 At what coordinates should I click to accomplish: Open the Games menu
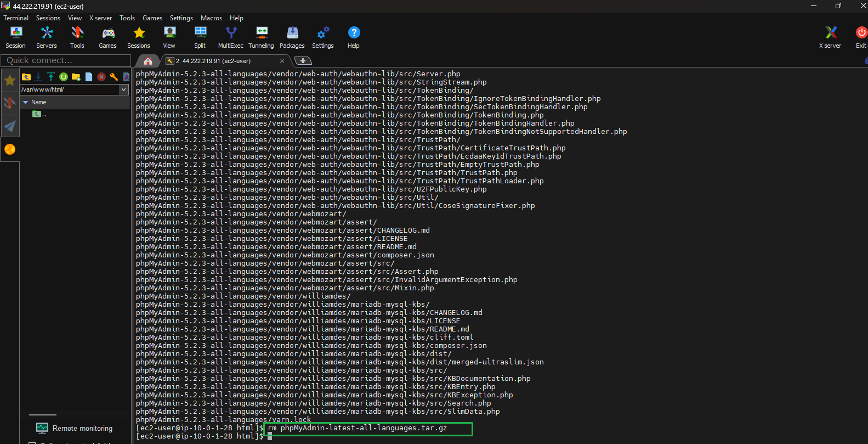[152, 18]
